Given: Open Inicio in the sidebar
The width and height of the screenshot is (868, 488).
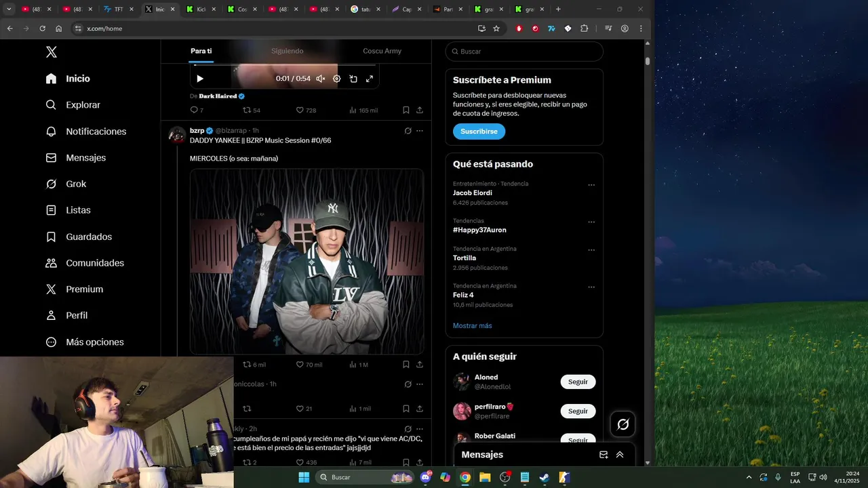Looking at the screenshot, I should [68, 79].
